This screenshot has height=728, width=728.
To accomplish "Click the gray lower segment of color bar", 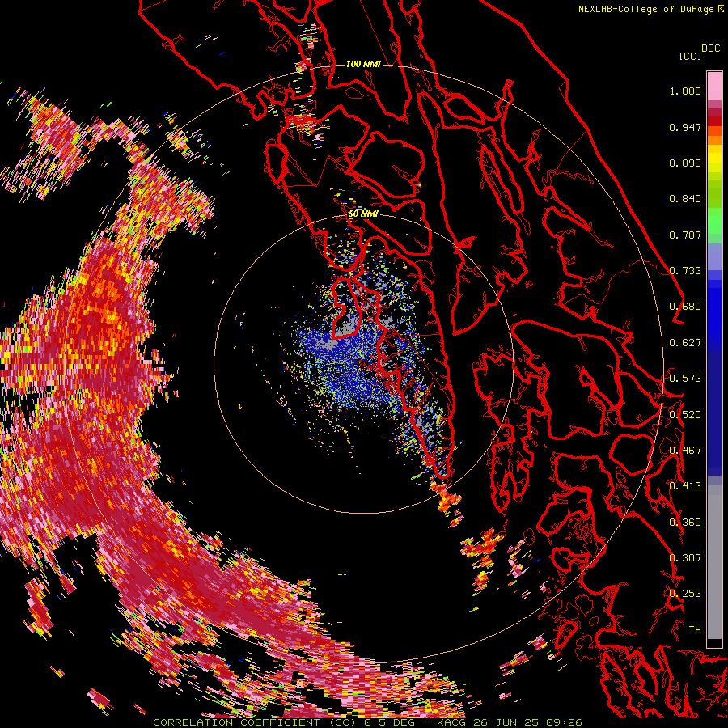I will 714,562.
